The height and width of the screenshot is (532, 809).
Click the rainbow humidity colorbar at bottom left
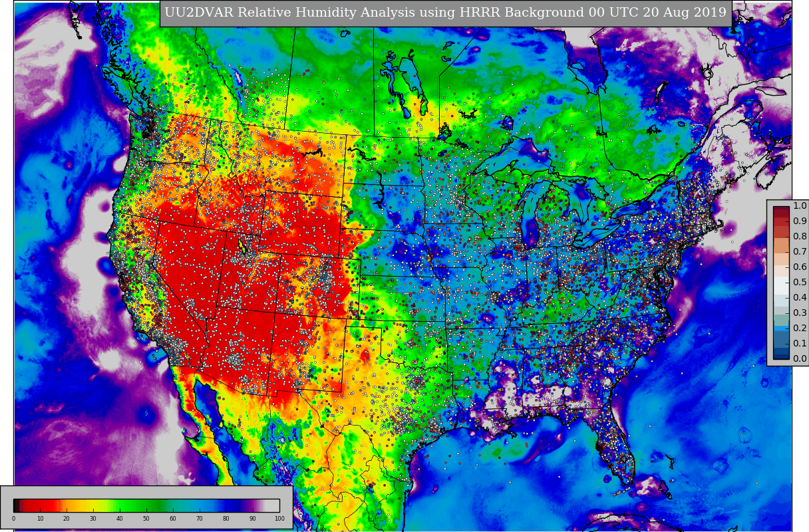[x=146, y=505]
